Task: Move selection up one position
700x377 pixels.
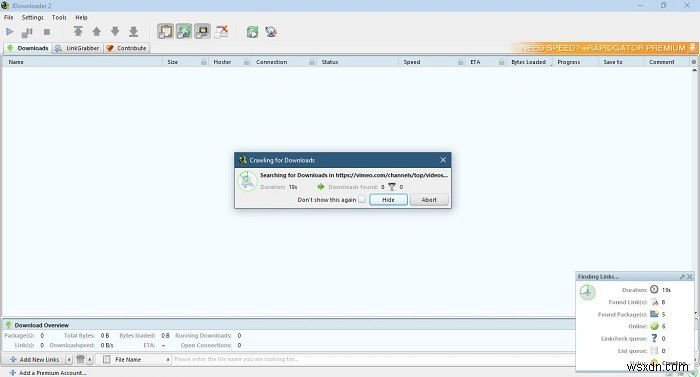Action: tap(96, 31)
